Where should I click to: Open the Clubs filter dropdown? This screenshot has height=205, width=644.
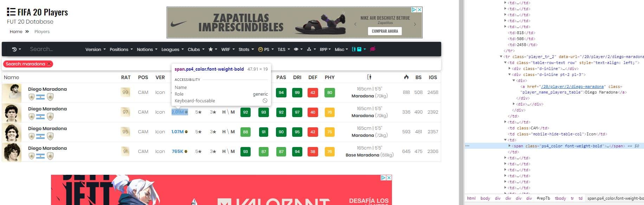tap(196, 49)
